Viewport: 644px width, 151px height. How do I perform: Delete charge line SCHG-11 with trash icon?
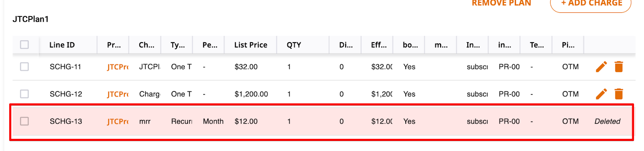click(x=619, y=67)
